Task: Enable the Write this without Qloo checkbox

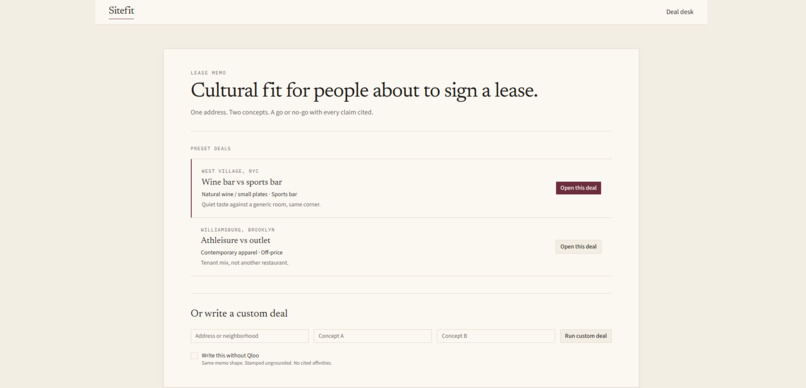Action: click(x=194, y=356)
